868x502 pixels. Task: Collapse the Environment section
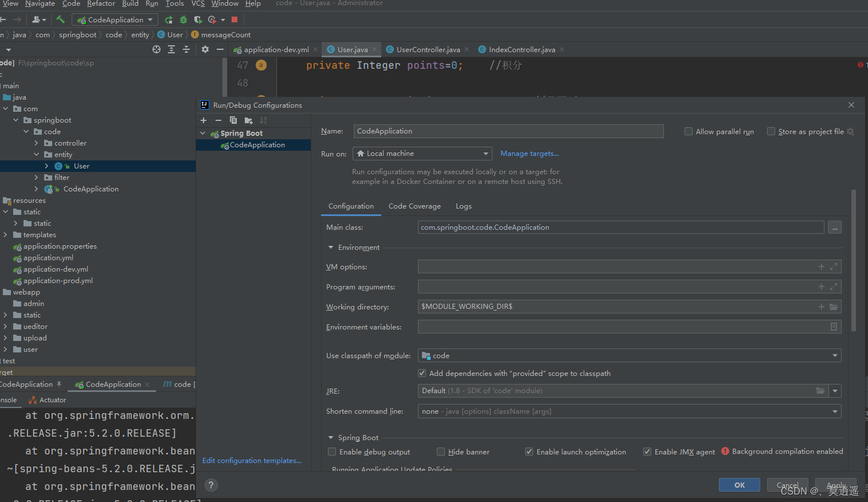pyautogui.click(x=331, y=248)
